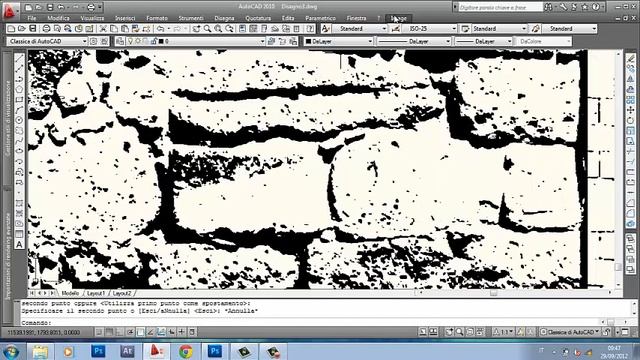Select the Erase tool in Modify toolbar

tap(631, 58)
